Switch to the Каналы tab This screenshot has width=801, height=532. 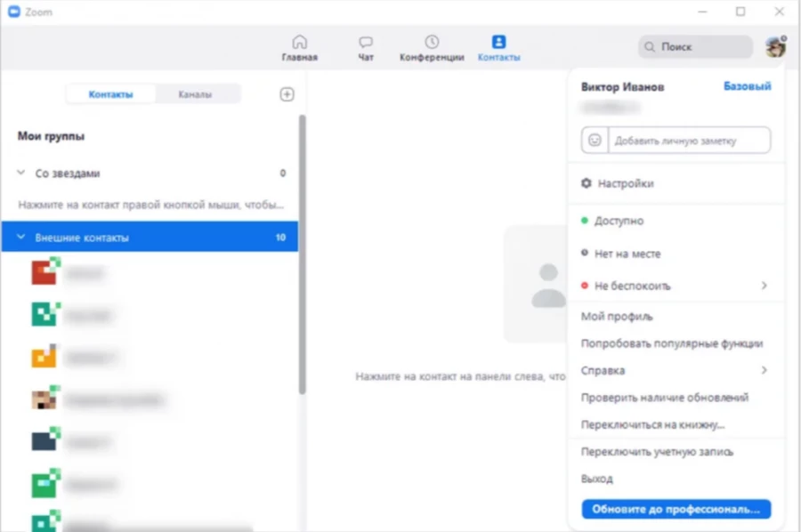point(194,93)
